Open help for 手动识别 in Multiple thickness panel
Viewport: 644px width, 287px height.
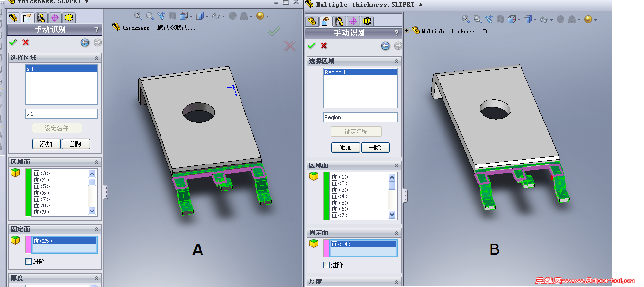point(397,33)
